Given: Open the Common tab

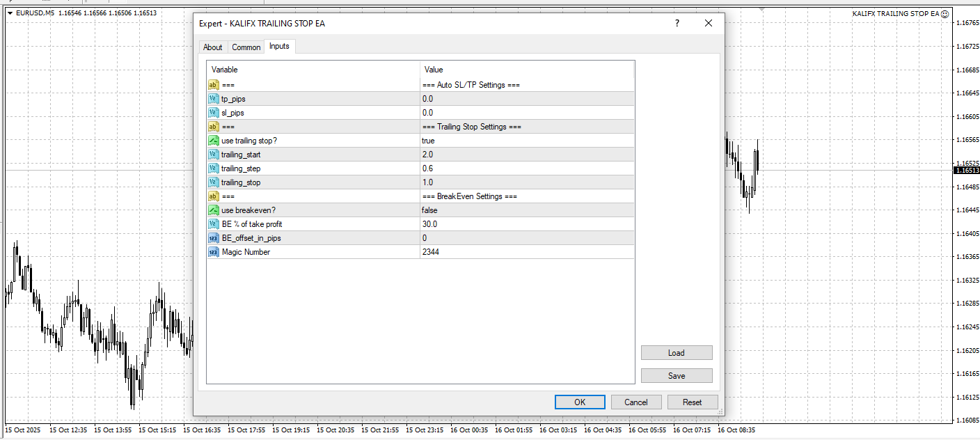Looking at the screenshot, I should pyautogui.click(x=246, y=47).
